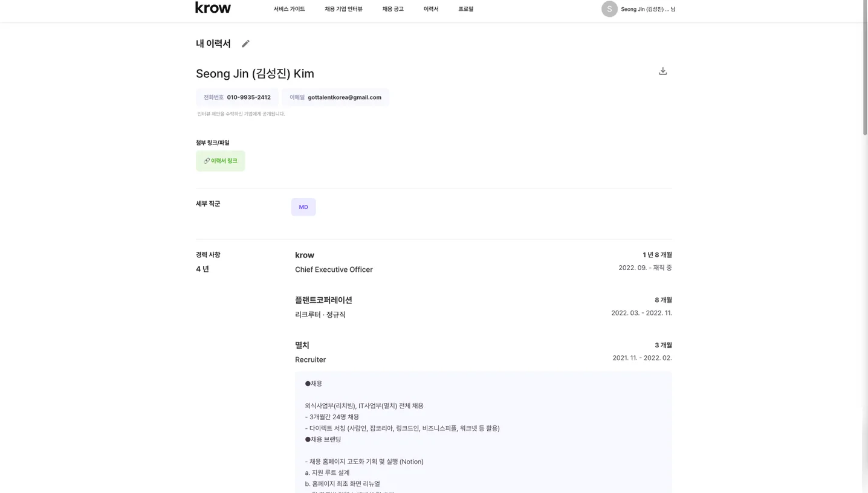Open 서비스 가이드 menu item
Image resolution: width=868 pixels, height=493 pixels.
coord(289,9)
